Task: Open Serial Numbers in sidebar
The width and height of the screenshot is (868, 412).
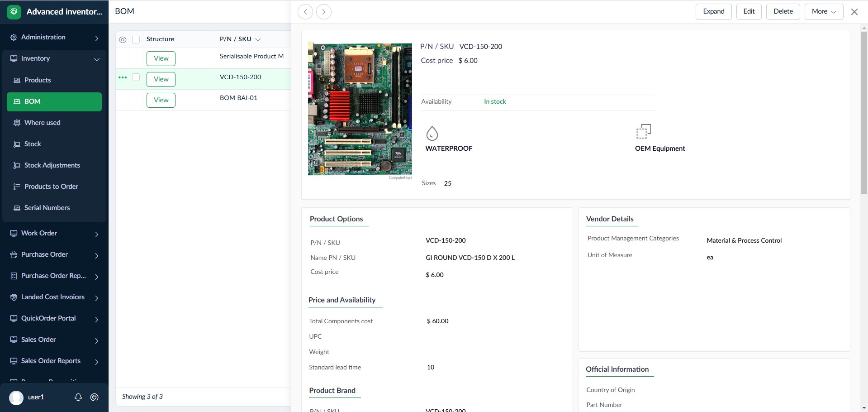Action: [47, 208]
